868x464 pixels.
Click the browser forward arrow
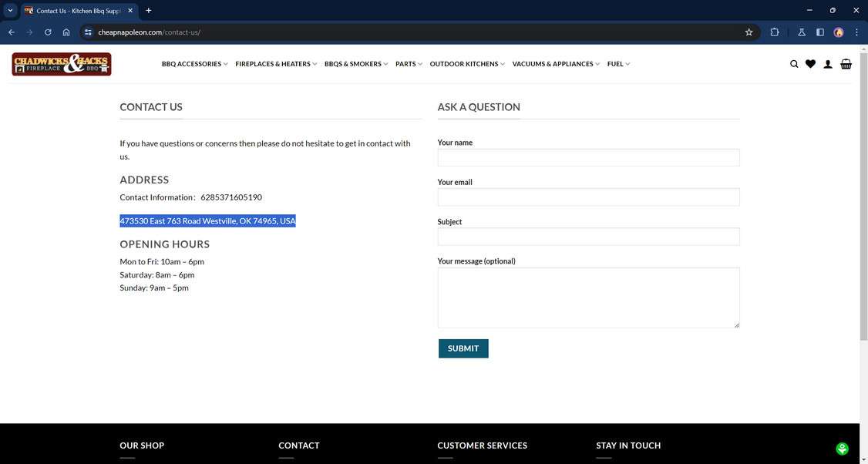pyautogui.click(x=29, y=32)
